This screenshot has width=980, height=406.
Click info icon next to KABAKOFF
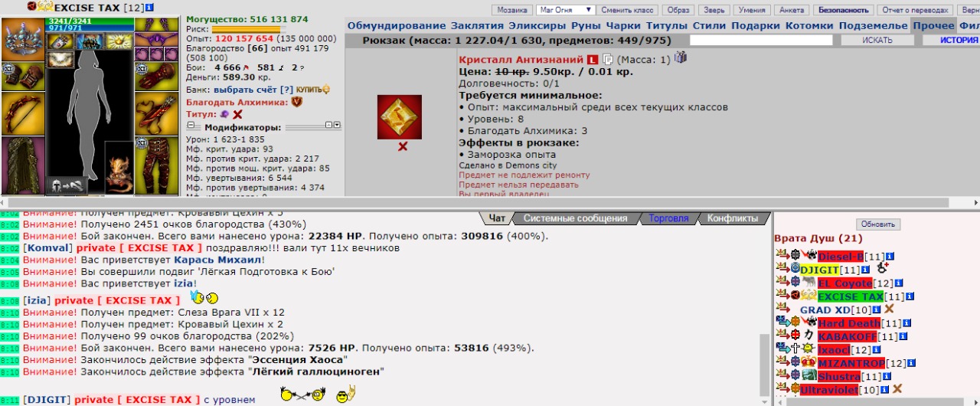[x=903, y=336]
